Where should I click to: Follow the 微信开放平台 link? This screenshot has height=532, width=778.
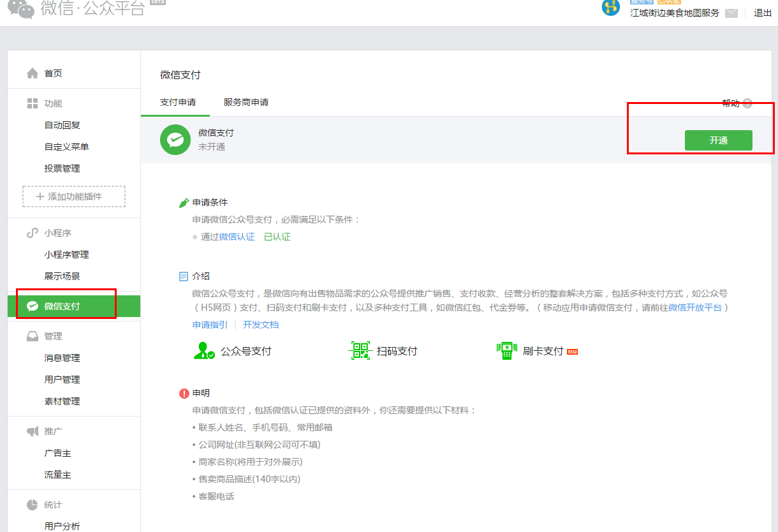[x=695, y=307]
